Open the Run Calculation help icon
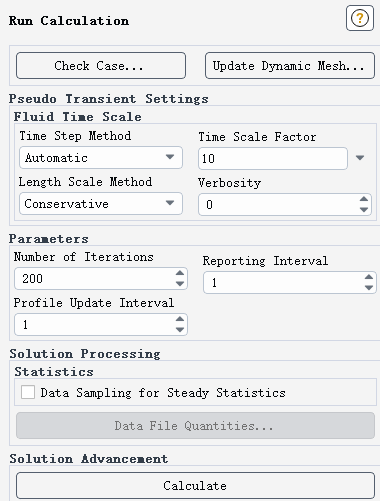380x501 pixels. pos(360,18)
